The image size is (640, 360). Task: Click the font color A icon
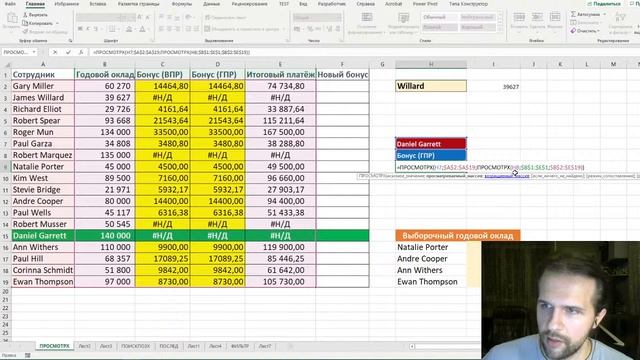(142, 29)
